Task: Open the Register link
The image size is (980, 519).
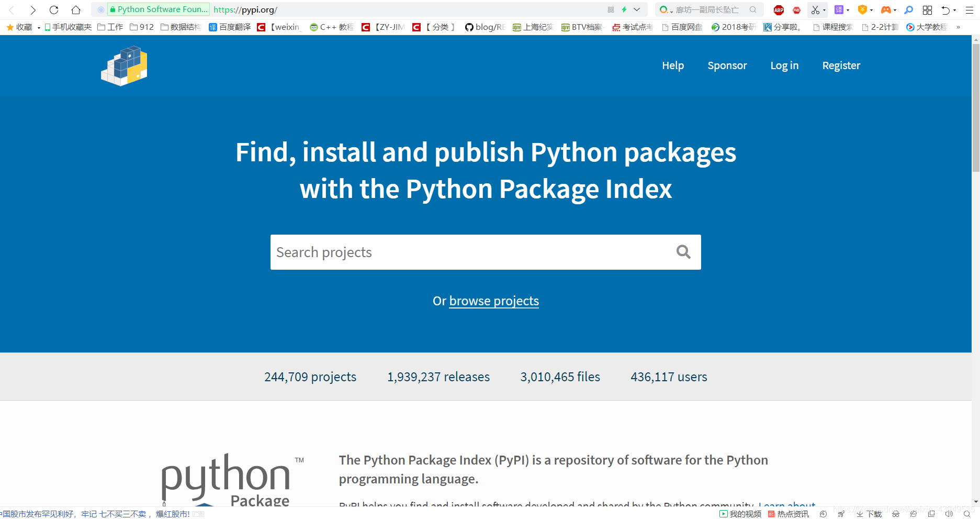Action: coord(841,65)
